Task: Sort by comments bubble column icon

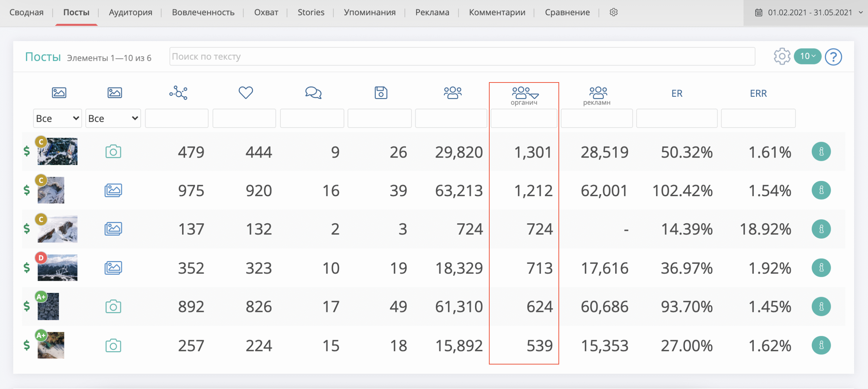Action: (x=313, y=92)
